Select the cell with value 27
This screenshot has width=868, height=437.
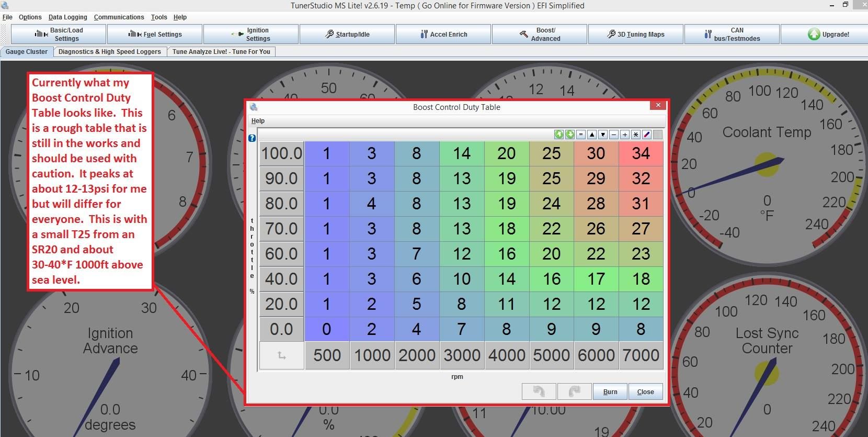tap(641, 229)
